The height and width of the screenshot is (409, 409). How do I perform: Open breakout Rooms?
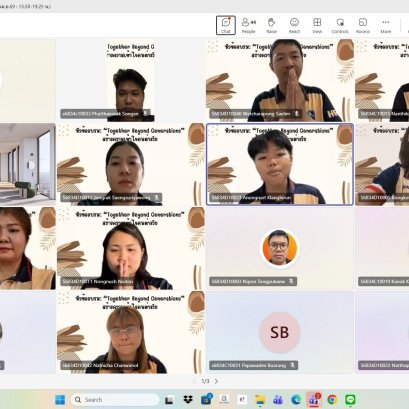coord(363,25)
